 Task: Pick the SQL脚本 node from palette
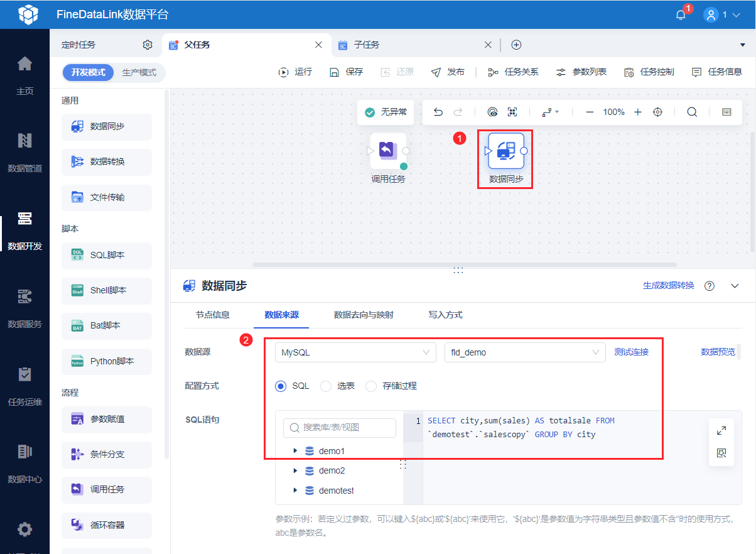pyautogui.click(x=107, y=255)
